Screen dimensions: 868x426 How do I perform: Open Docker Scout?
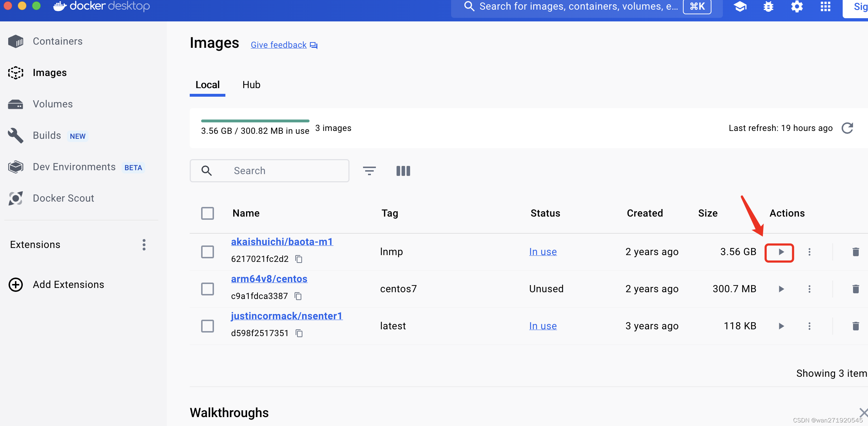pyautogui.click(x=63, y=198)
